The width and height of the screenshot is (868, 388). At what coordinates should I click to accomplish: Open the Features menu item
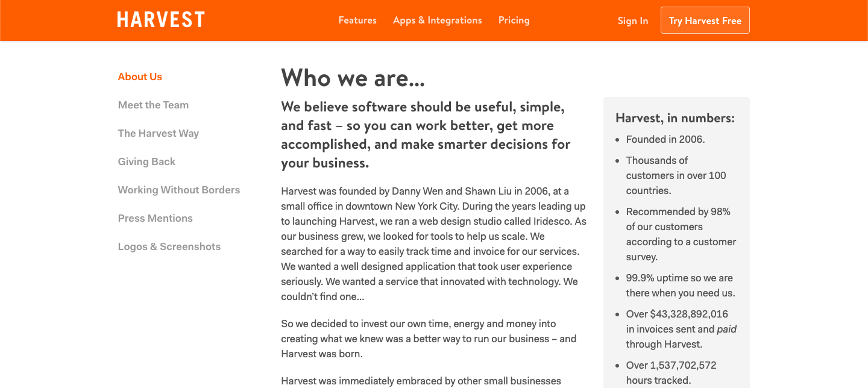click(357, 20)
